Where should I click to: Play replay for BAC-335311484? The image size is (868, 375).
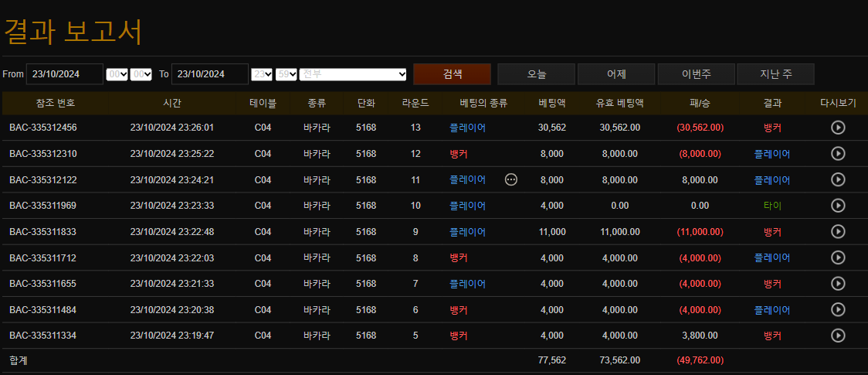838,310
